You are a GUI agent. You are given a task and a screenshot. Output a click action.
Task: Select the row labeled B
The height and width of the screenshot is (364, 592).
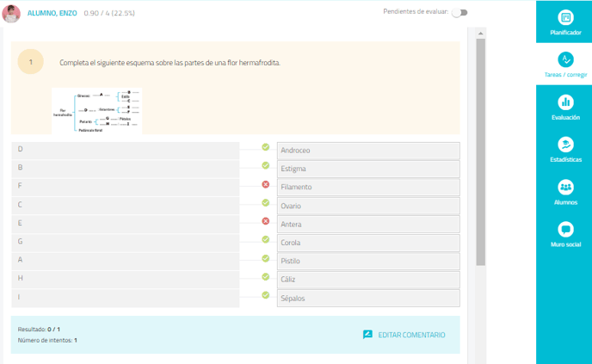(x=126, y=169)
